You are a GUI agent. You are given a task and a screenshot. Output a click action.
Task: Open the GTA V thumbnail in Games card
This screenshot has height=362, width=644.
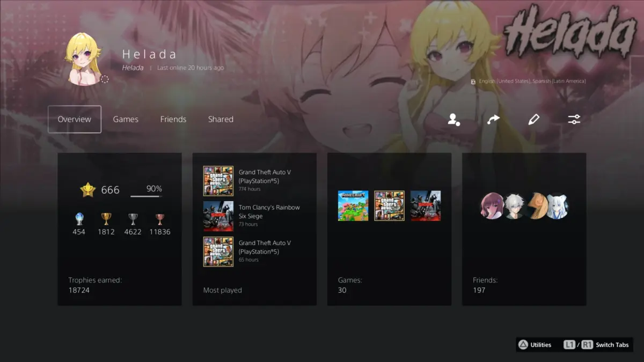tap(389, 206)
